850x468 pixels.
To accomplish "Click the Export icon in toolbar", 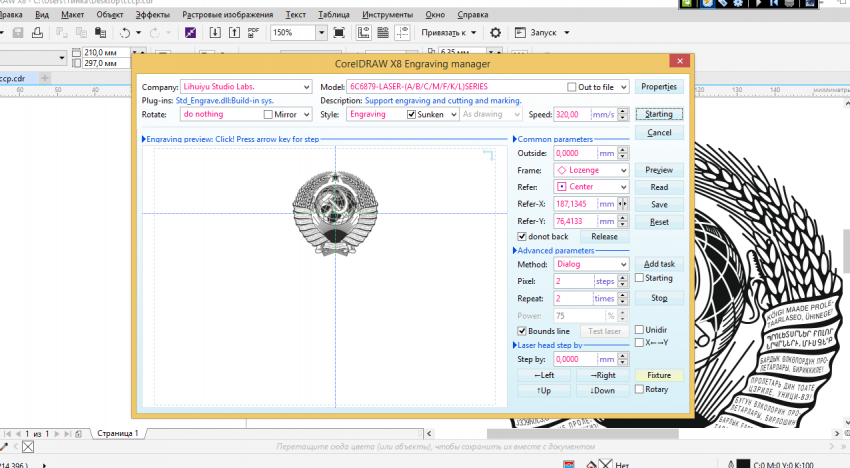I will pos(236,33).
